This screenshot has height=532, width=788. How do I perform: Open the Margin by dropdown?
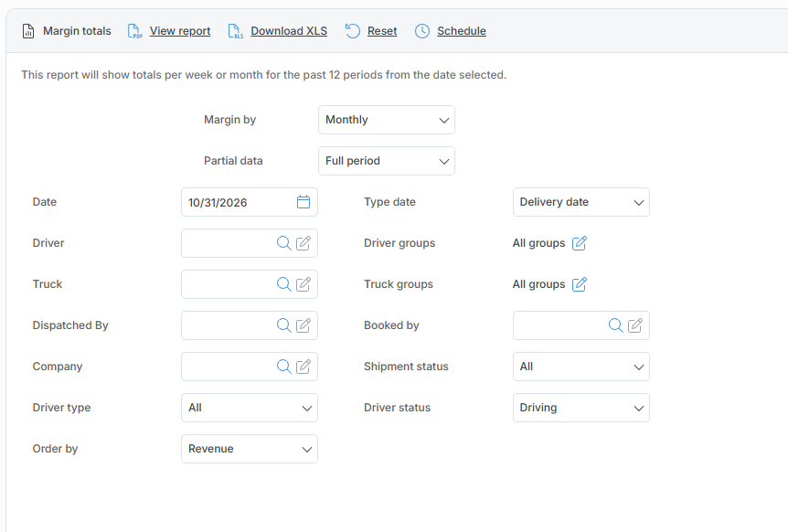coord(387,120)
